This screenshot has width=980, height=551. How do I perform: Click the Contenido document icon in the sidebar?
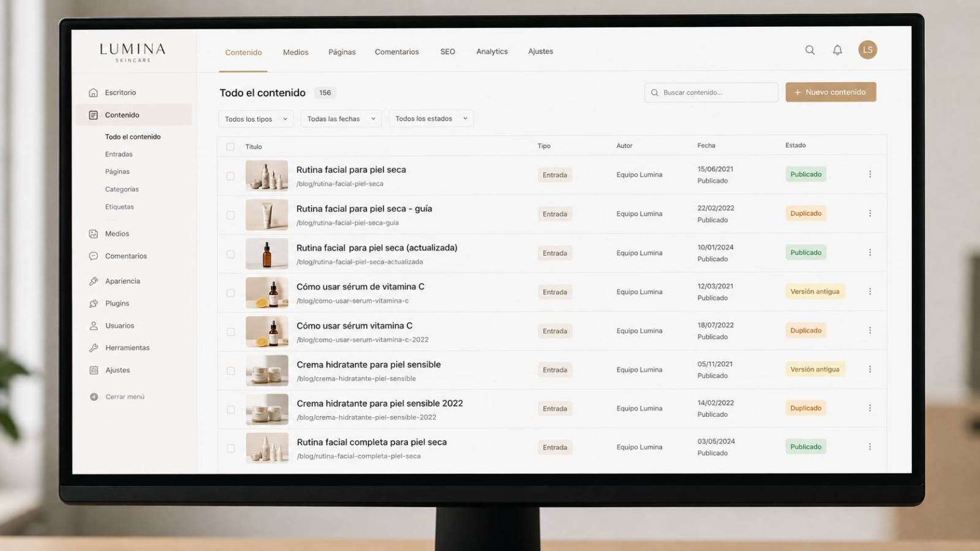(93, 115)
